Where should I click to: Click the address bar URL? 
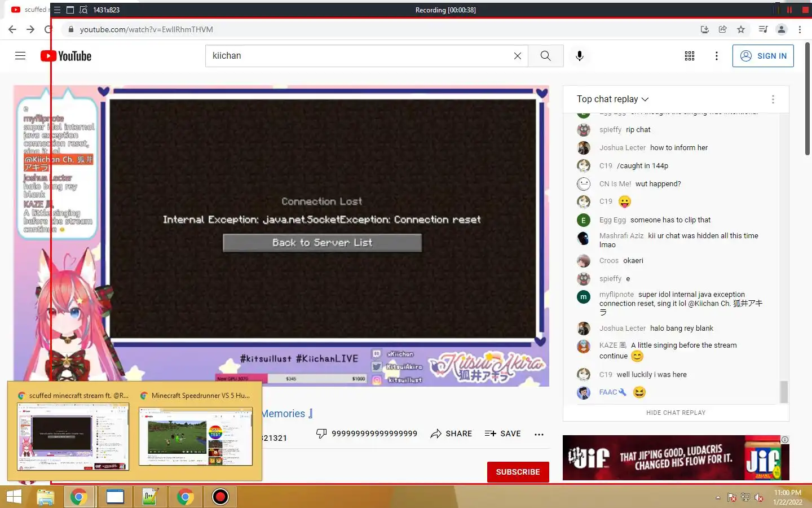pos(146,29)
